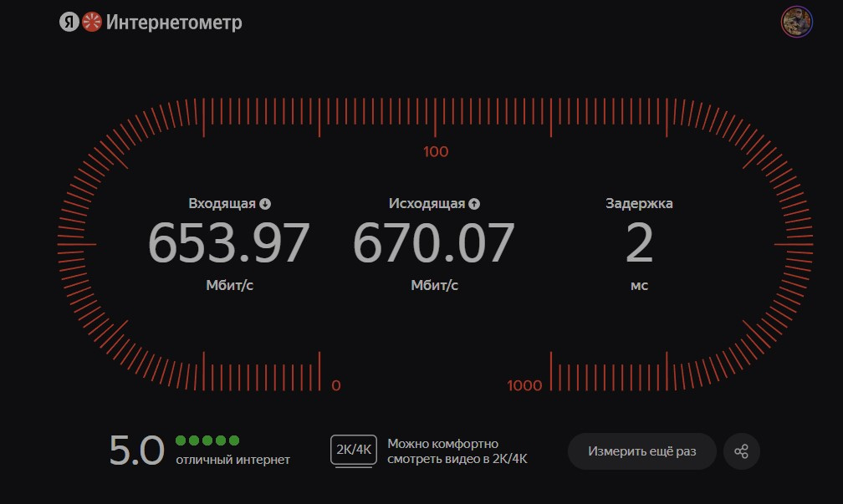
Task: Click the 5.0 rating score
Action: coord(136,451)
